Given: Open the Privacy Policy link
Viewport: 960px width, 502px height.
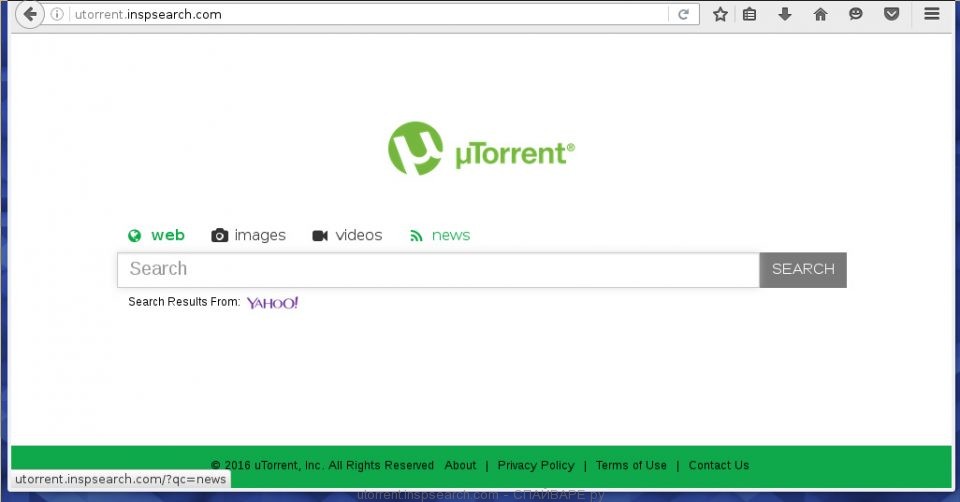Looking at the screenshot, I should 536,465.
